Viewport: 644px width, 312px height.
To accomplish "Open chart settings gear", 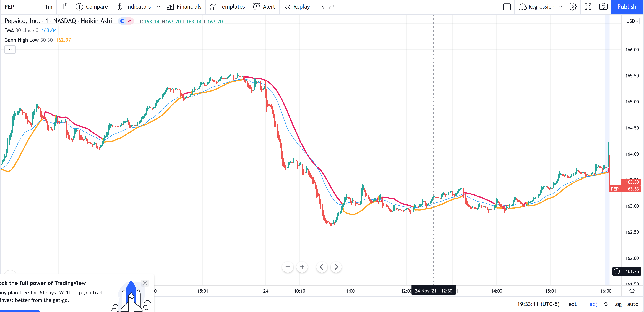I will tap(573, 7).
